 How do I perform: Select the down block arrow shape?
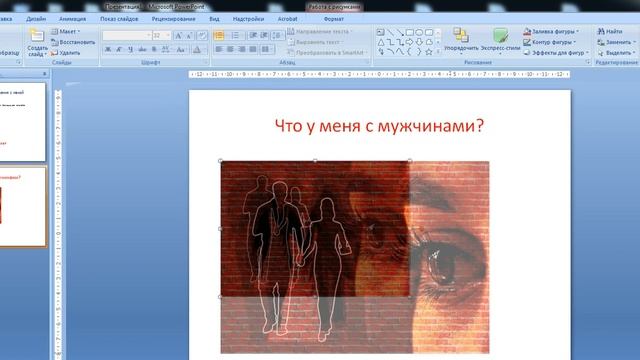point(419,42)
